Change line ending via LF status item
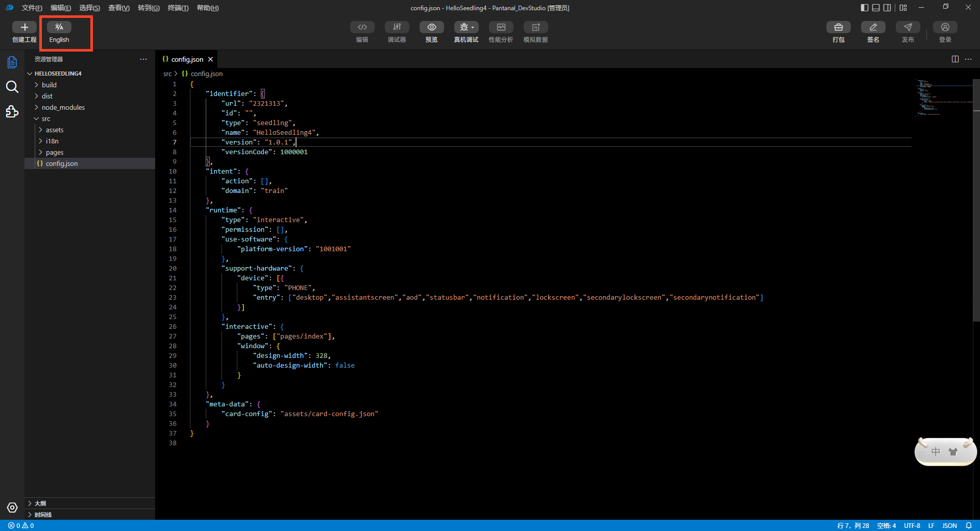The width and height of the screenshot is (980, 531). pyautogui.click(x=931, y=525)
